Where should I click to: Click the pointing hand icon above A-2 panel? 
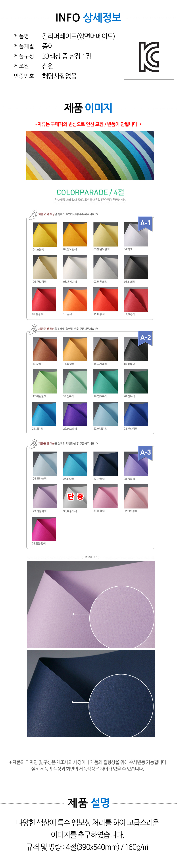[33, 329]
